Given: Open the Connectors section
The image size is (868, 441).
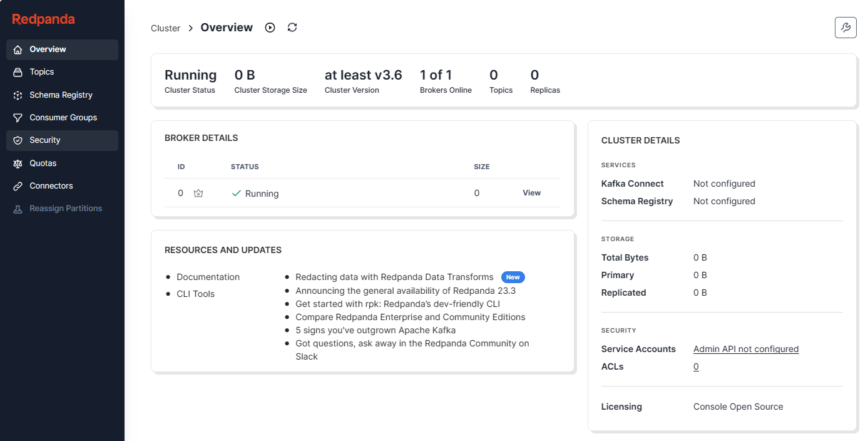Looking at the screenshot, I should click(51, 186).
